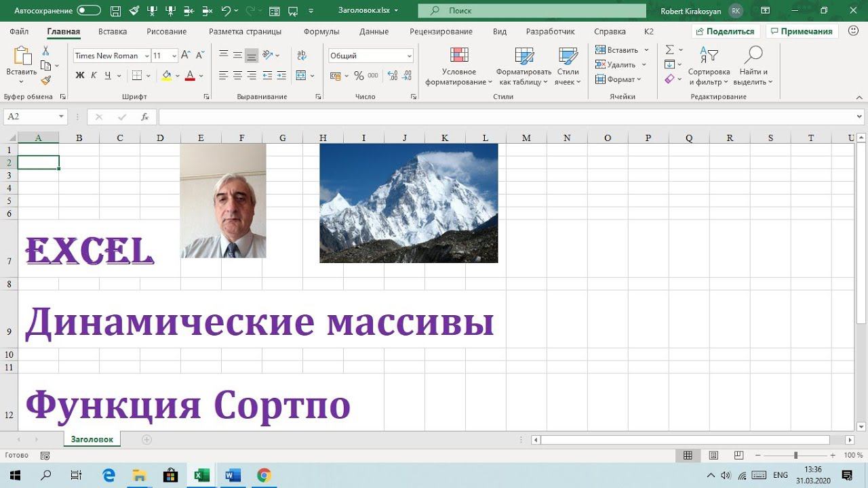Increase font size with the larger A
The image size is (868, 488).
pyautogui.click(x=186, y=56)
